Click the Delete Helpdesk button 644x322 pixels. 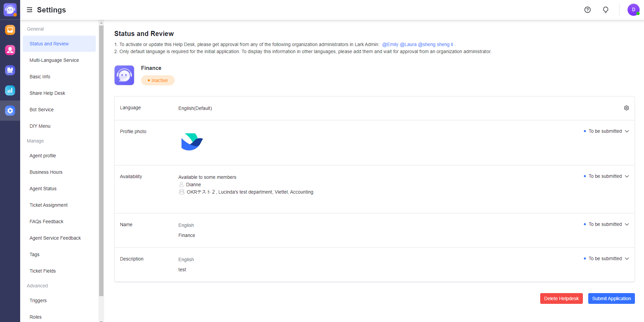point(561,298)
